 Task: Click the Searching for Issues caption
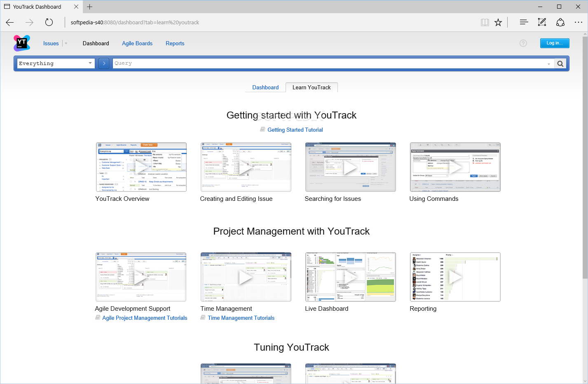[333, 199]
